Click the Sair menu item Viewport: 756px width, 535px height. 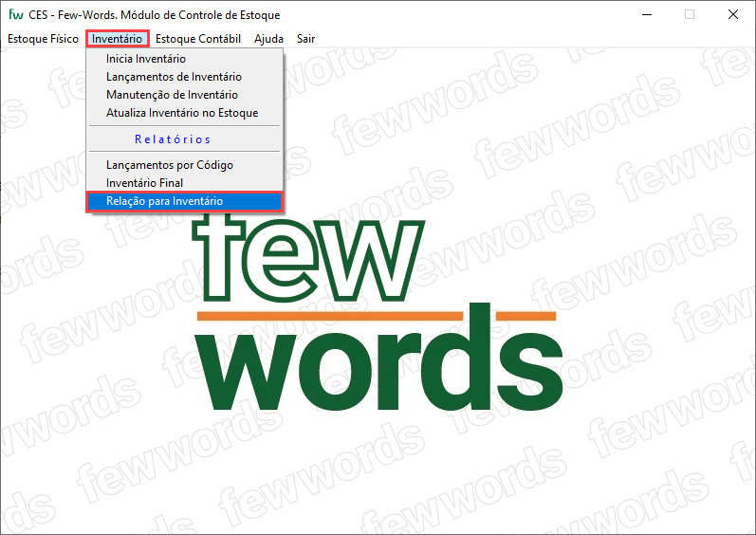[x=305, y=39]
